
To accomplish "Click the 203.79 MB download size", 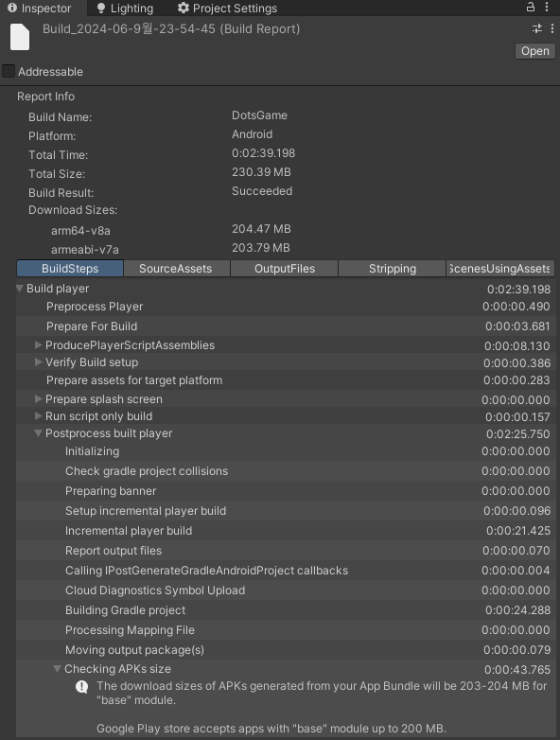I will pos(260,248).
